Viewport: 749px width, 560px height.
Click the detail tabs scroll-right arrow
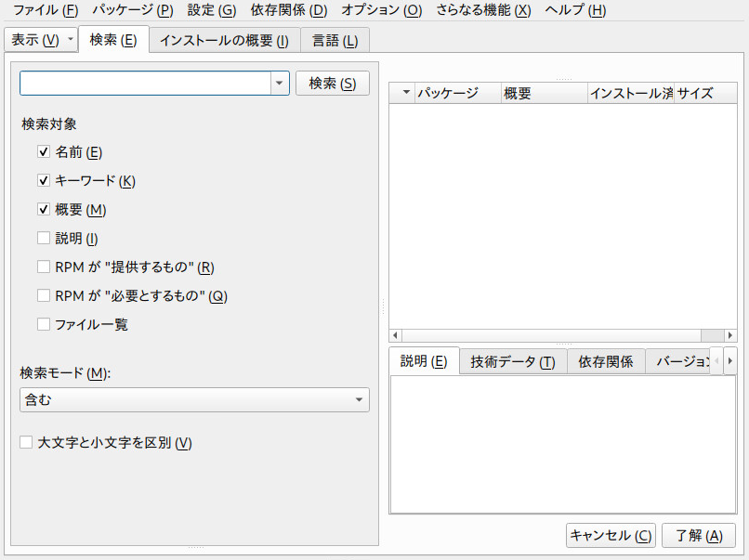point(729,361)
